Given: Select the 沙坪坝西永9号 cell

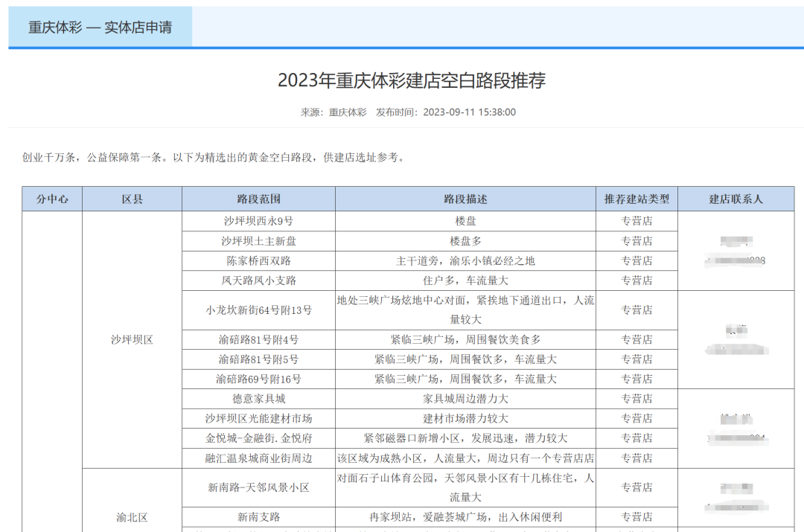Looking at the screenshot, I should 258,221.
